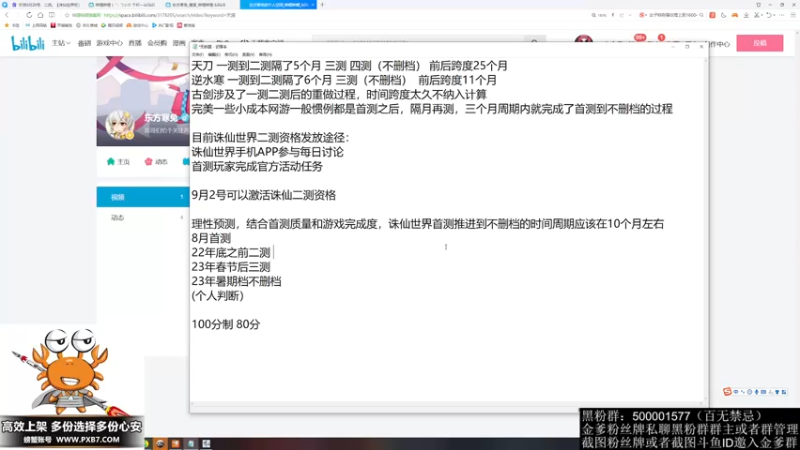This screenshot has height=450, width=800.
Task: Open new browser tab with plus button
Action: pos(322,5)
